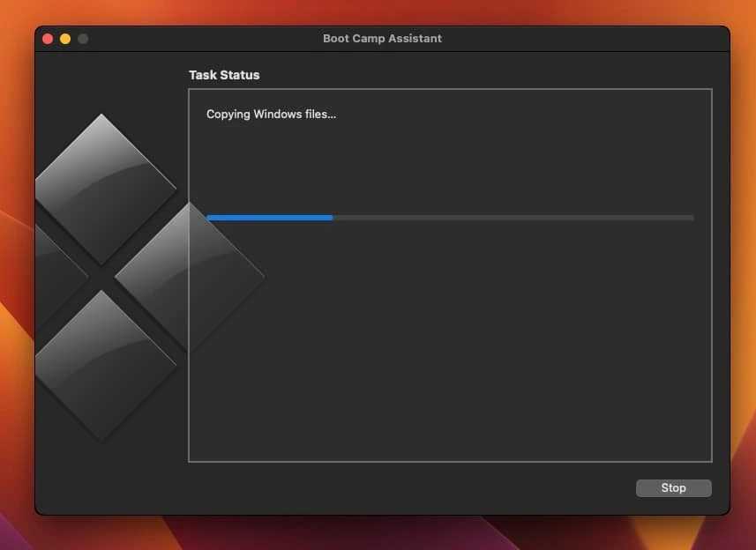Click the 'Task Status' heading

point(224,75)
